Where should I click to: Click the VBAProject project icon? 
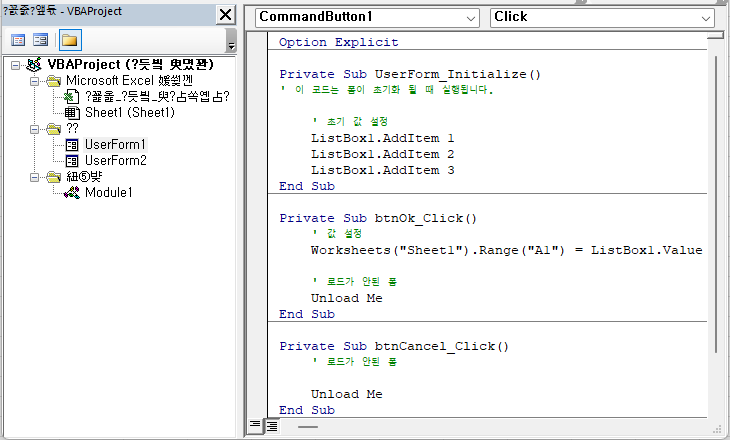pyautogui.click(x=34, y=65)
